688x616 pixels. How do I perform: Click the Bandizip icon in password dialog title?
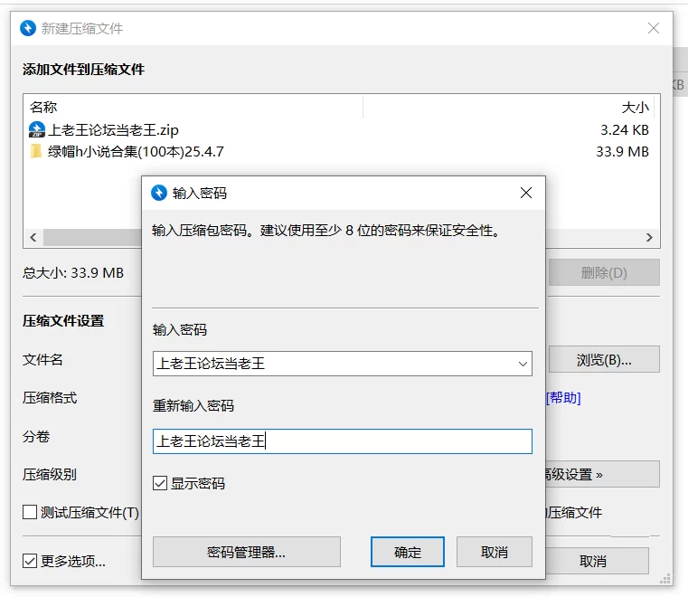click(x=159, y=193)
